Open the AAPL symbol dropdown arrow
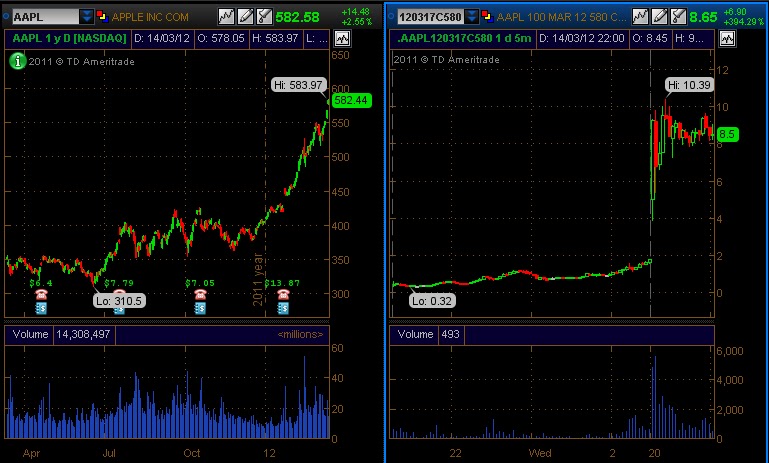The height and width of the screenshot is (463, 769). pos(86,17)
